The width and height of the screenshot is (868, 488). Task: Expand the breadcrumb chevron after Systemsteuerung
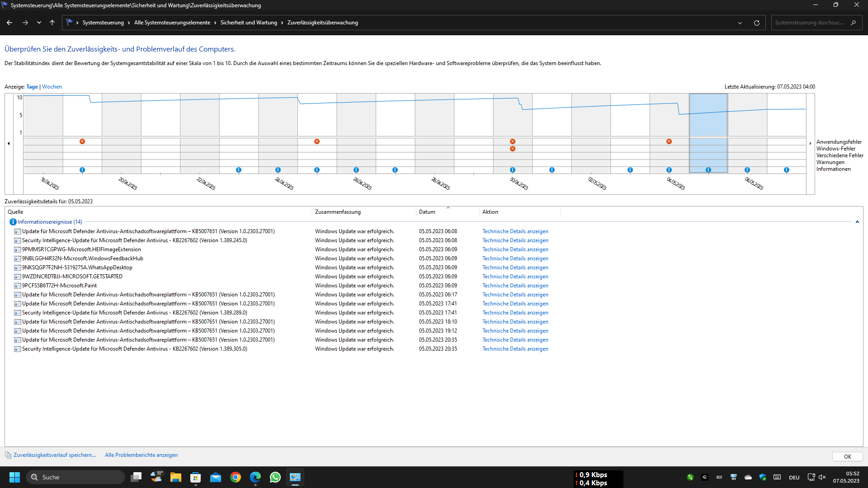tap(129, 23)
